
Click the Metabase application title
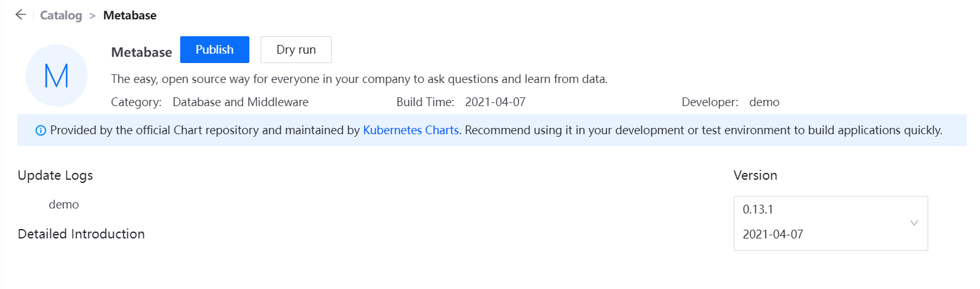(142, 52)
